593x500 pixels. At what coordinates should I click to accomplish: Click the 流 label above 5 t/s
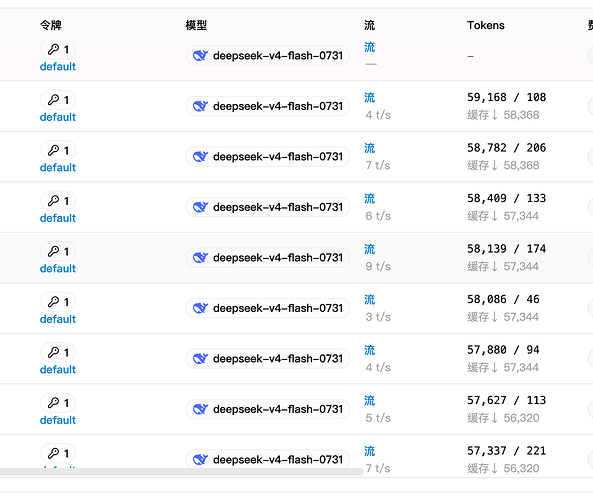click(369, 401)
